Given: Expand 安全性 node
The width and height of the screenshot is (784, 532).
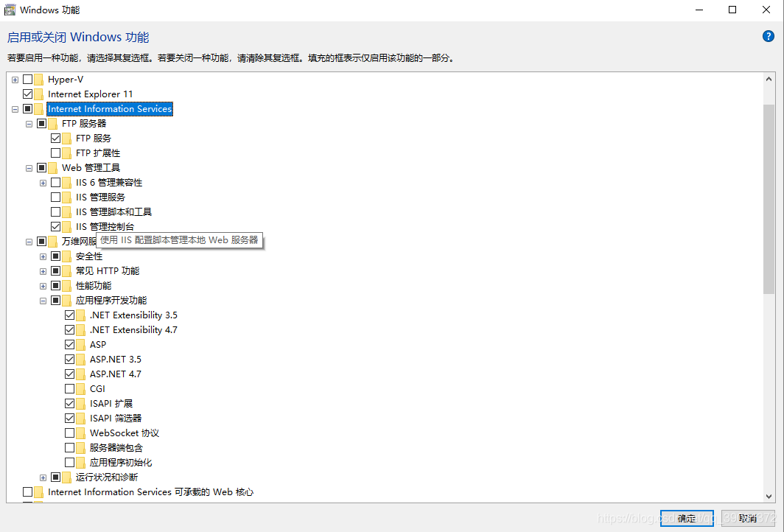Looking at the screenshot, I should coord(43,256).
